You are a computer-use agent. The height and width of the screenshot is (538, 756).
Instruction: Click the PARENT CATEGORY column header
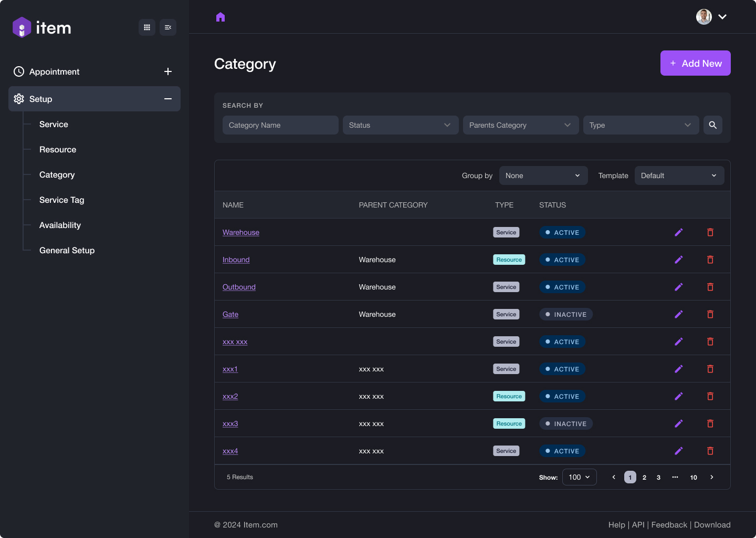[393, 205]
